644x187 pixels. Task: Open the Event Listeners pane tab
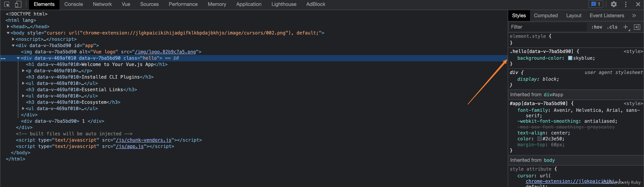click(607, 16)
